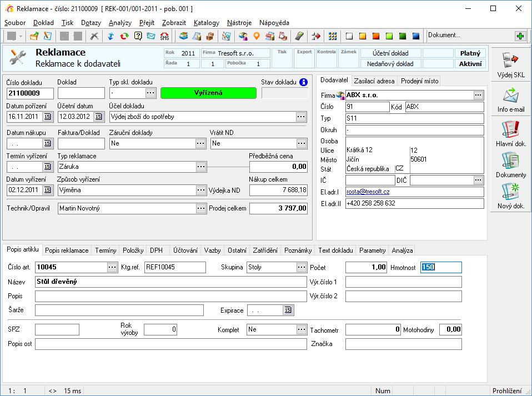Click into the Hmotnost field

(441, 267)
